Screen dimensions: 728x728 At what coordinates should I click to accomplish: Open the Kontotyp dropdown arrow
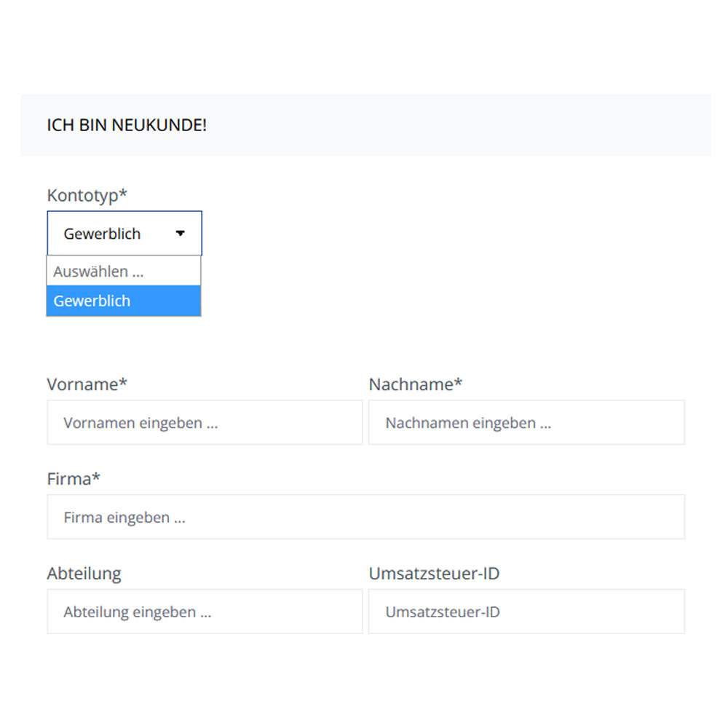click(181, 233)
